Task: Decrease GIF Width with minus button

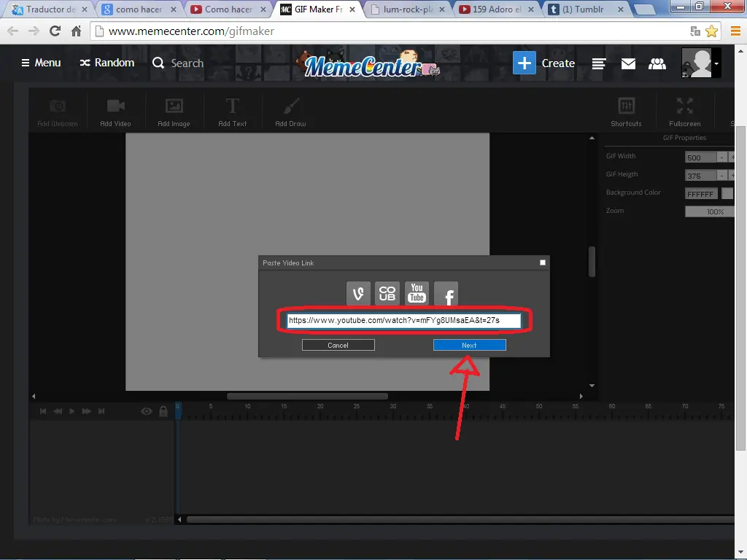Action: 721,157
